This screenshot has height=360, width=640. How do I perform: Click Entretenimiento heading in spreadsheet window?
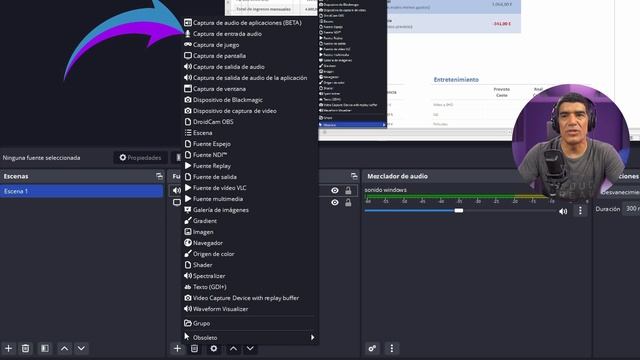tap(456, 80)
